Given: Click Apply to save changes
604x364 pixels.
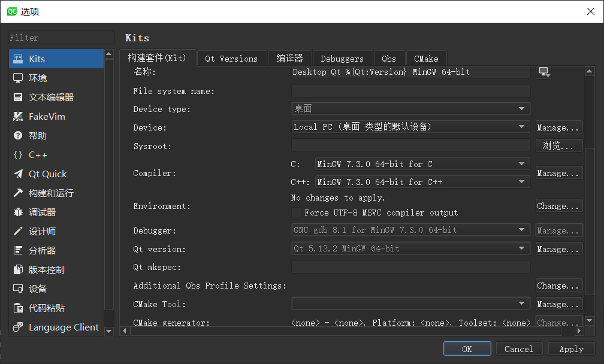Looking at the screenshot, I should click(571, 348).
